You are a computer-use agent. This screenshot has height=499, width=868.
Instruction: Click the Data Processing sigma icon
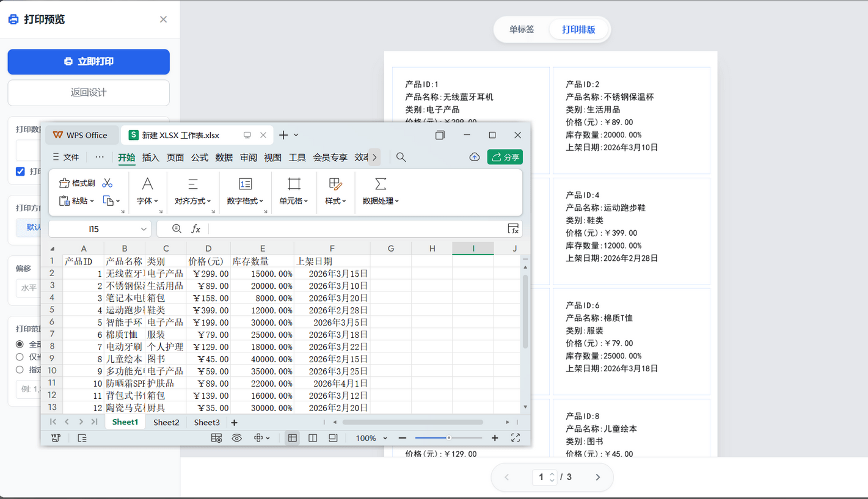point(381,184)
